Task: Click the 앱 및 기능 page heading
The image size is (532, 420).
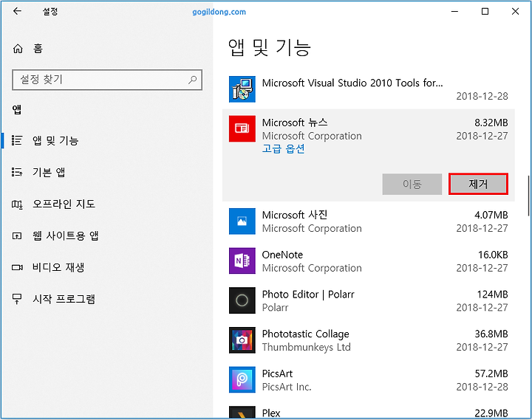Action: pyautogui.click(x=270, y=47)
